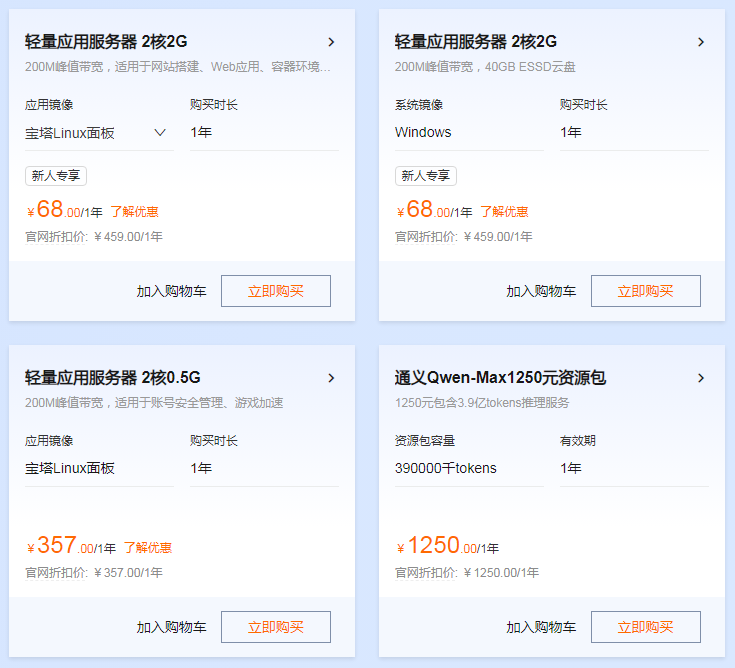Expand the 宝塔Linux面板 image dropdown in 2核2G card
Screen dimensions: 735x668
click(160, 132)
